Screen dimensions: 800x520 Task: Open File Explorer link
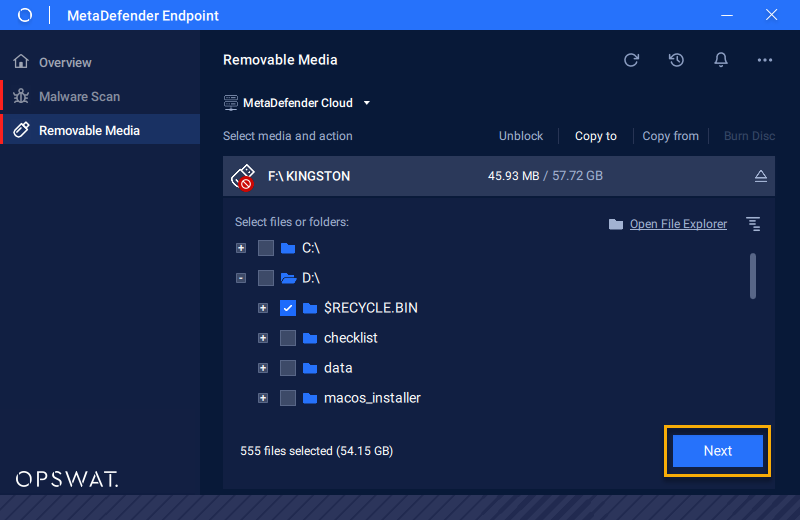[x=678, y=224]
